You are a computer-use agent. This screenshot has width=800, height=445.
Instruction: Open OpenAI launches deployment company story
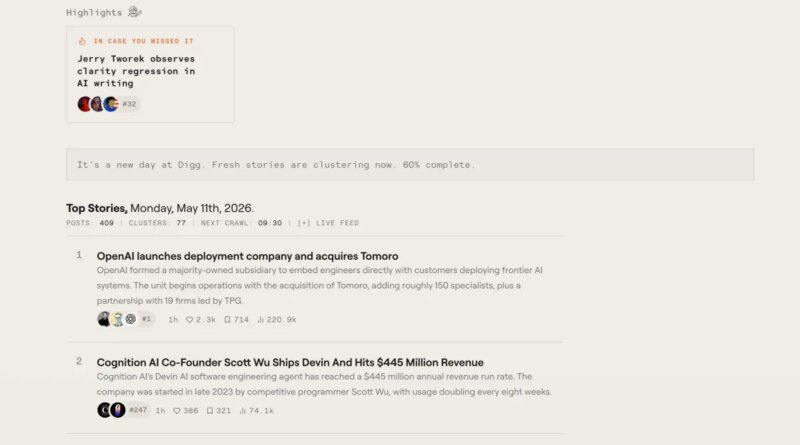247,256
